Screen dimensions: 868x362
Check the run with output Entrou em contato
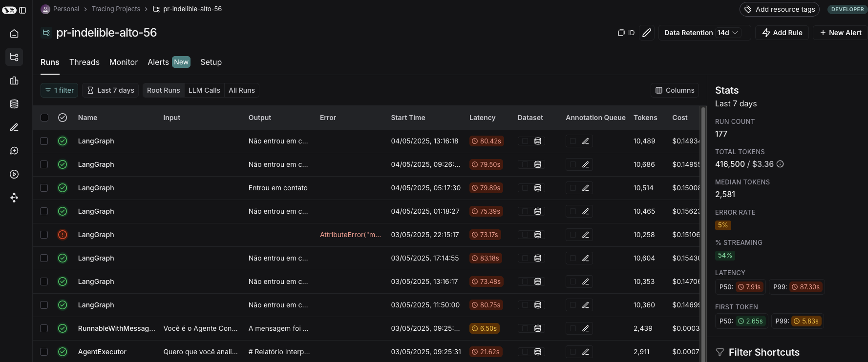pos(44,188)
